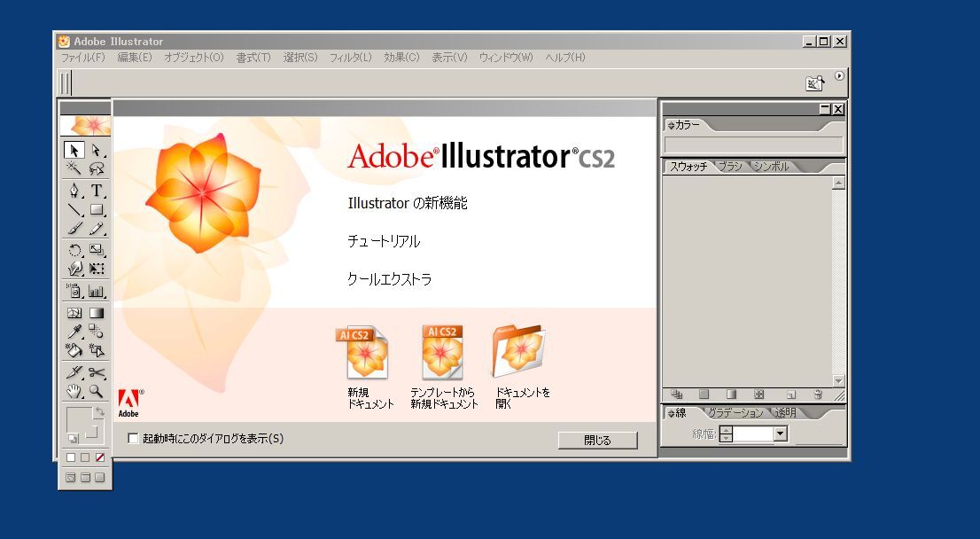
Task: Select the Blend tool
Action: pyautogui.click(x=97, y=332)
